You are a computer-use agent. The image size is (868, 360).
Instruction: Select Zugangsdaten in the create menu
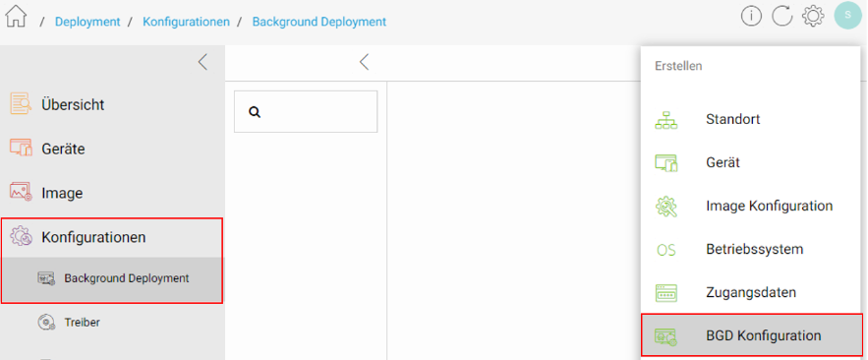tap(751, 292)
